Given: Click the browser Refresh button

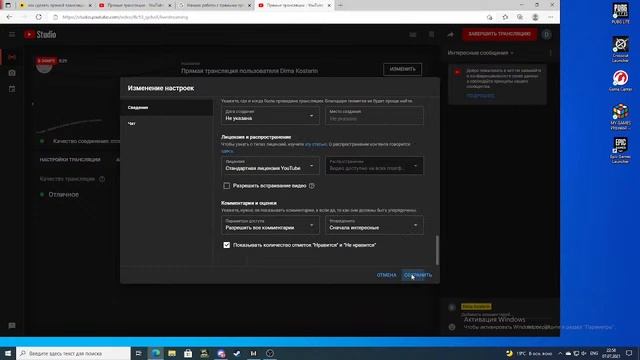Looking at the screenshot, I should point(39,17).
